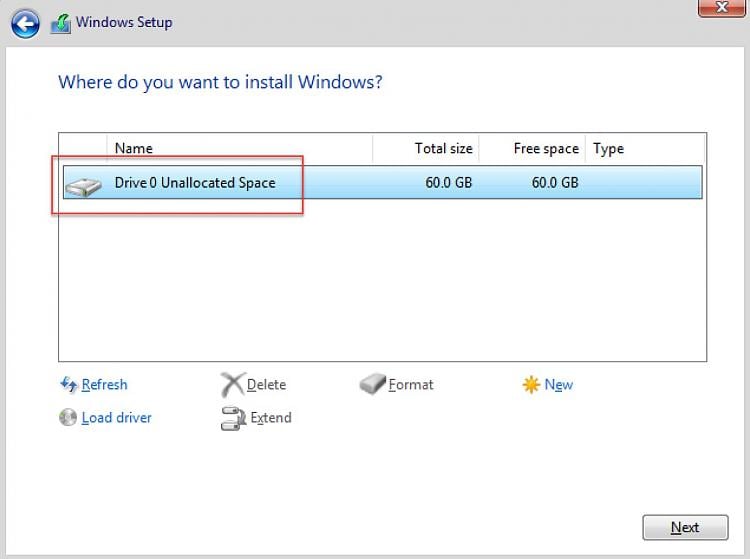Click the Extend partition icon
The image size is (750, 559).
232,418
